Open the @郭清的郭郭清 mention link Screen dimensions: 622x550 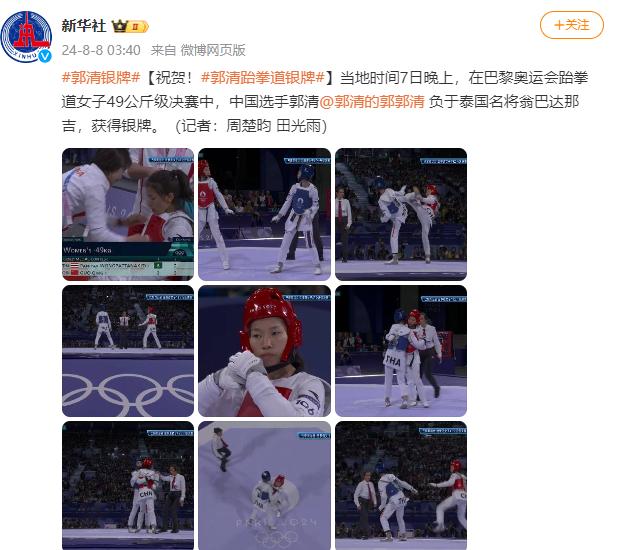pyautogui.click(x=372, y=102)
